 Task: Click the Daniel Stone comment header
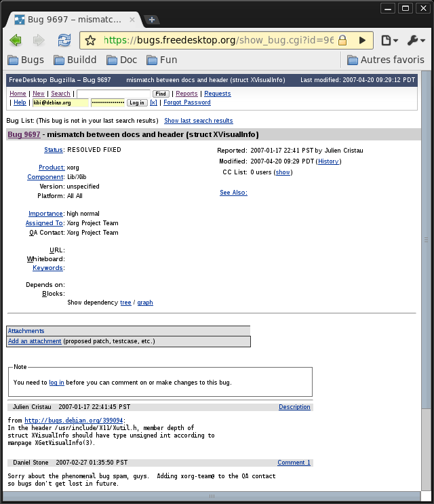coord(160,463)
